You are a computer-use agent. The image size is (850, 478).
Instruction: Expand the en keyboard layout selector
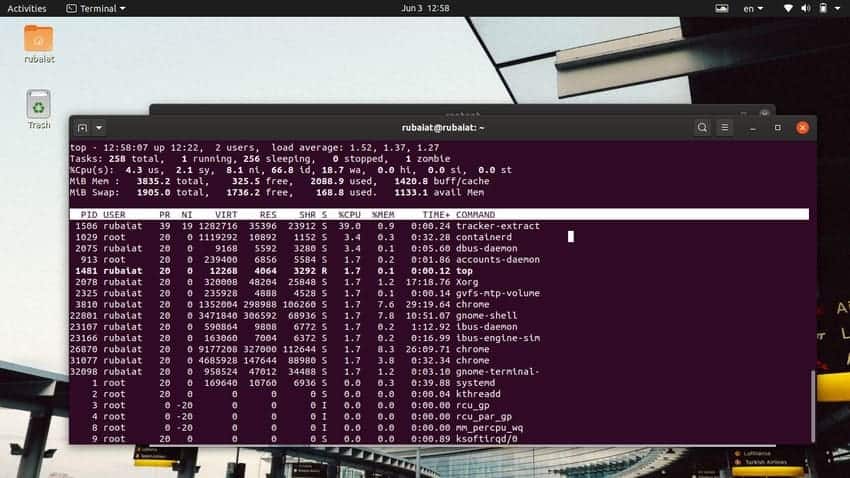753,8
